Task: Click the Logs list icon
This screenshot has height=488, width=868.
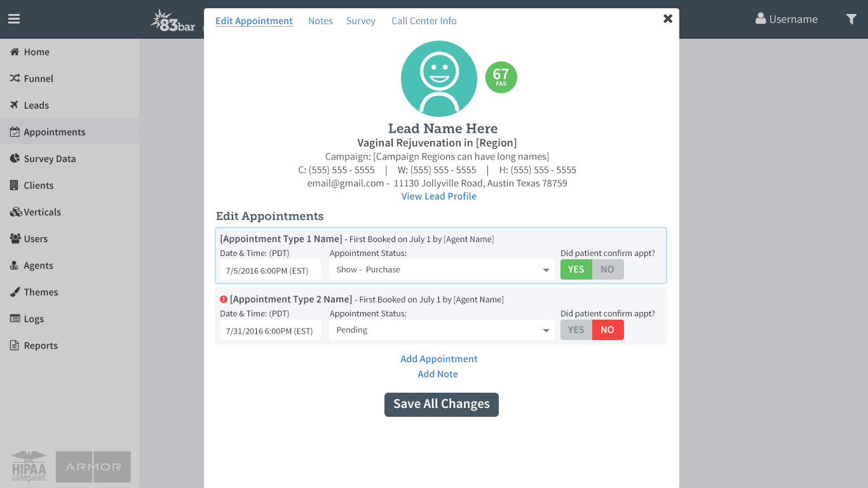Action: [x=15, y=318]
